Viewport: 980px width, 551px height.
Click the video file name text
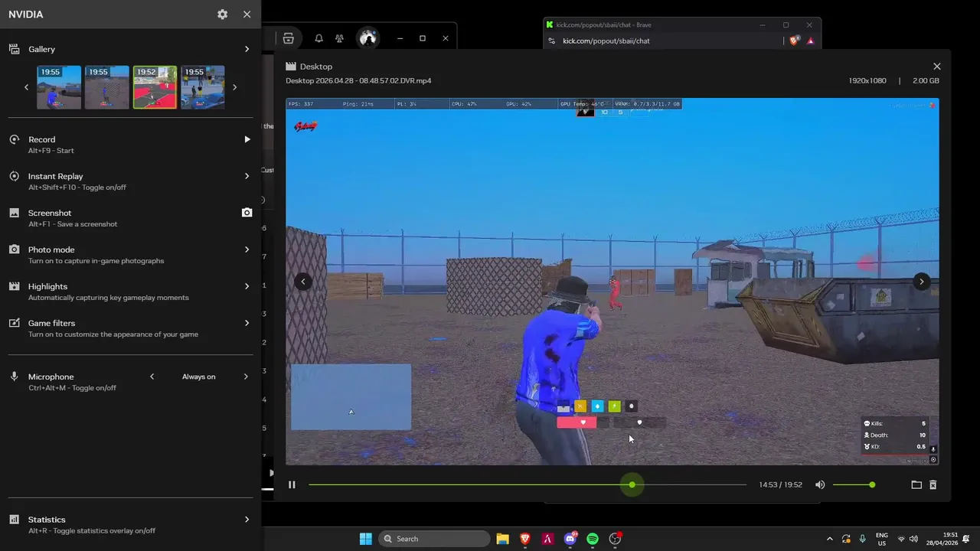pos(358,80)
